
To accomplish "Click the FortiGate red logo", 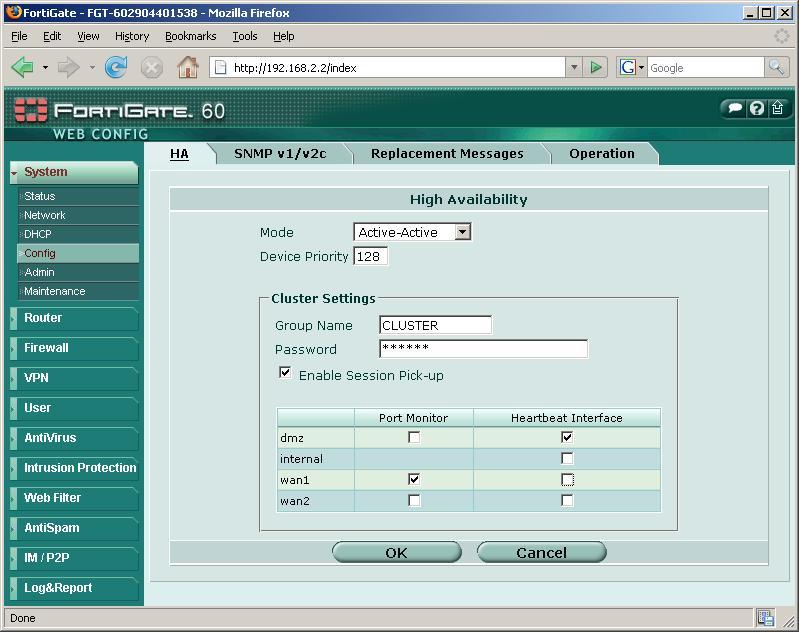I will tap(31, 110).
